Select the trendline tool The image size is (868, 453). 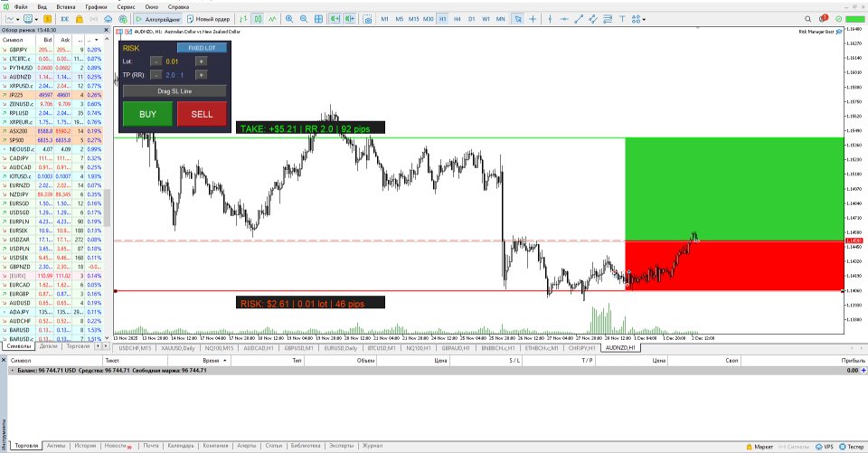click(x=579, y=19)
